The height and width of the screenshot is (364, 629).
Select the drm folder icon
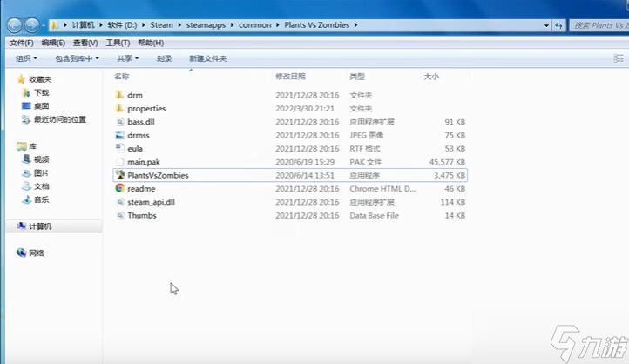[x=119, y=95]
